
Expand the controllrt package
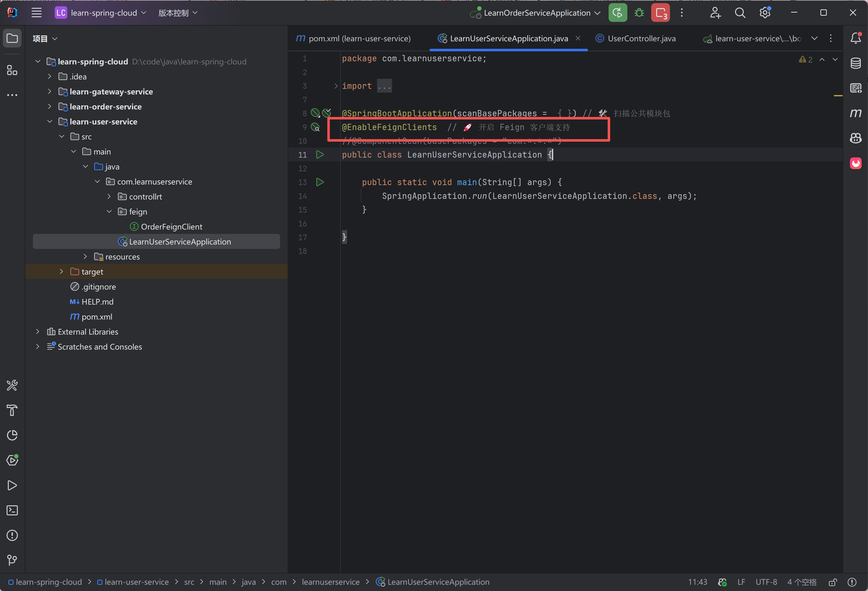pyautogui.click(x=109, y=197)
